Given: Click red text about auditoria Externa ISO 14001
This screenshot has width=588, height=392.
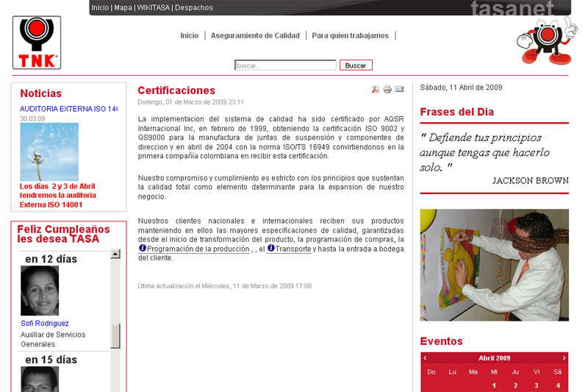Looking at the screenshot, I should point(58,196).
